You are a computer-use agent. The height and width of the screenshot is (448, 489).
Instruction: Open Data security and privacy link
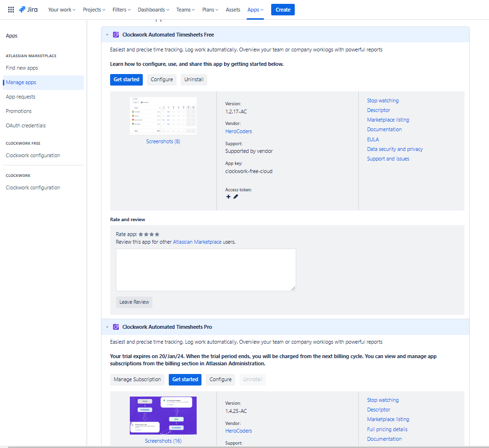pos(395,149)
